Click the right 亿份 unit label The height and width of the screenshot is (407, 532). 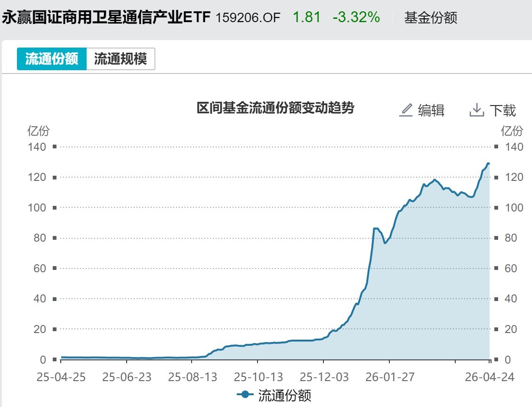point(512,130)
